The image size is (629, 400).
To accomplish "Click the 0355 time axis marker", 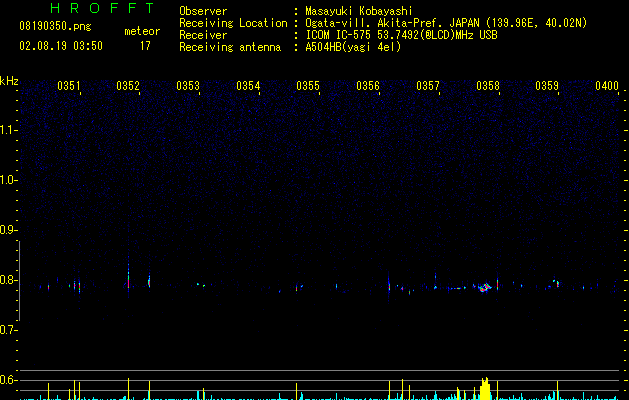I will pyautogui.click(x=308, y=86).
